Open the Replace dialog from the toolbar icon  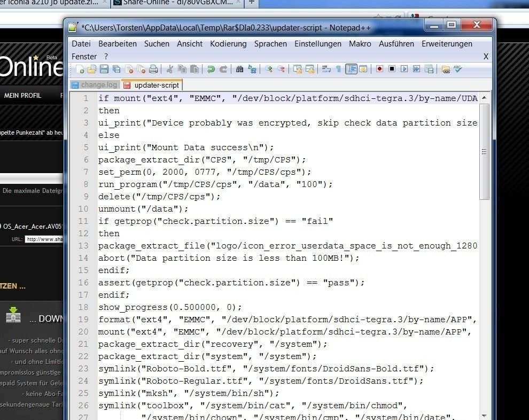click(252, 69)
